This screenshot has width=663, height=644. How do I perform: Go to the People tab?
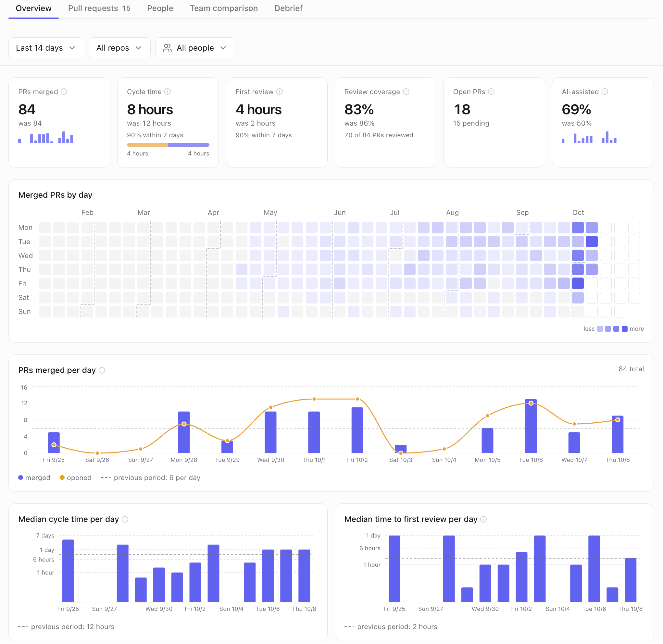pos(160,8)
